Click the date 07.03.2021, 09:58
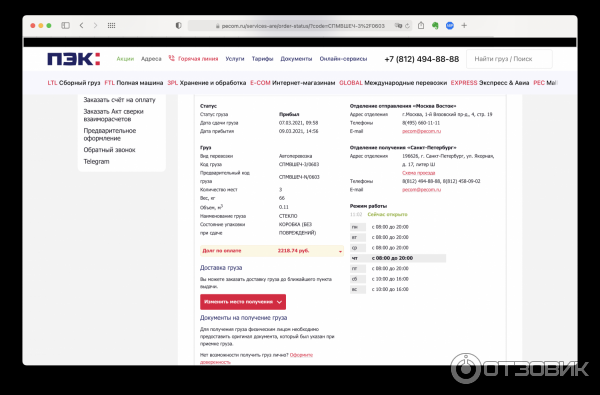This screenshot has width=600, height=395. pos(298,123)
